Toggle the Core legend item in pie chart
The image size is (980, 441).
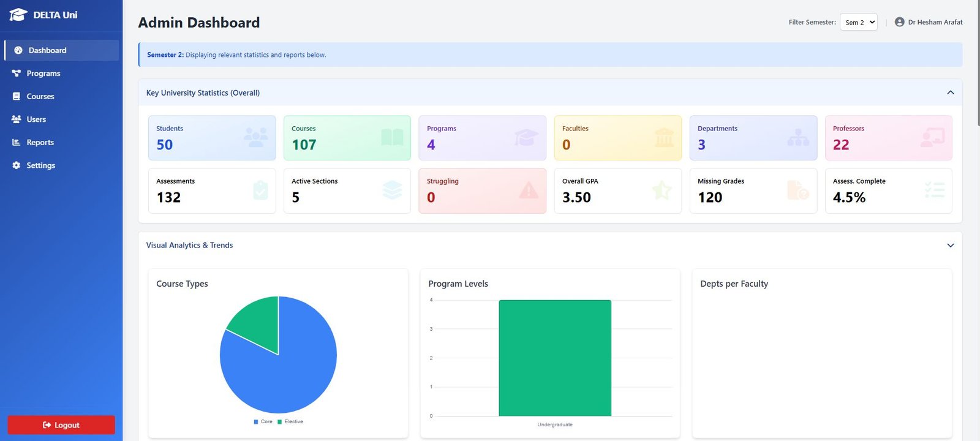263,421
